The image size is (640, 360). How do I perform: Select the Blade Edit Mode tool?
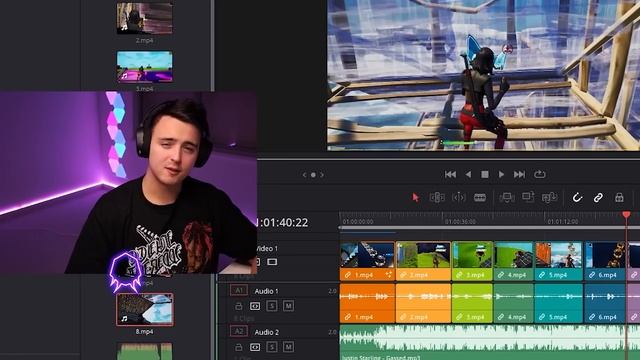[x=480, y=198]
